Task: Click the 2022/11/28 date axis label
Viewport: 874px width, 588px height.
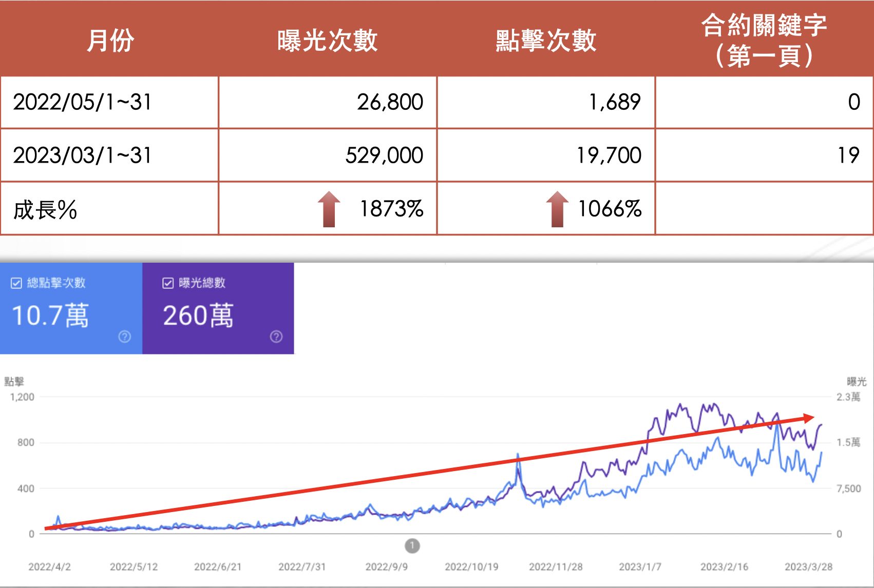Action: coord(556,566)
